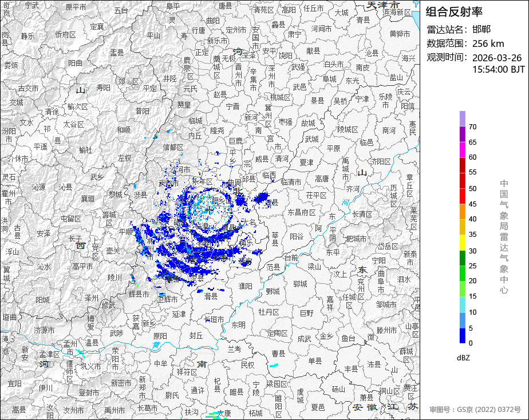Click the 中牟 map label
Viewport: 529px width, 420px height.
coord(160,363)
